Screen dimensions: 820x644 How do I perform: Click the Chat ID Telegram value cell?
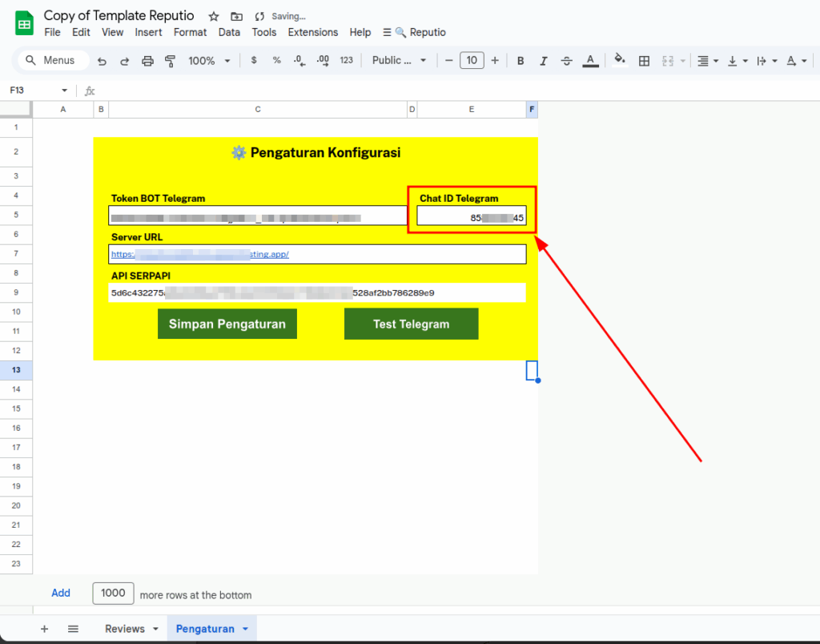(472, 217)
